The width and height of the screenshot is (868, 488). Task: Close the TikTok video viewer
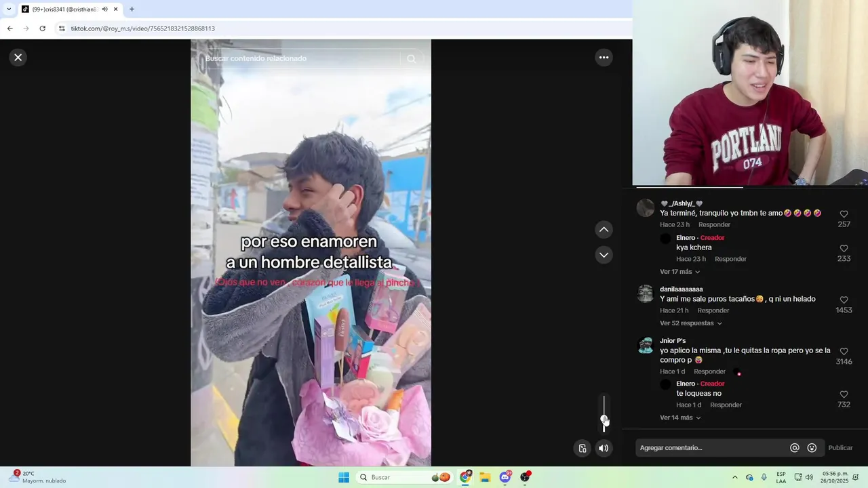click(x=18, y=58)
